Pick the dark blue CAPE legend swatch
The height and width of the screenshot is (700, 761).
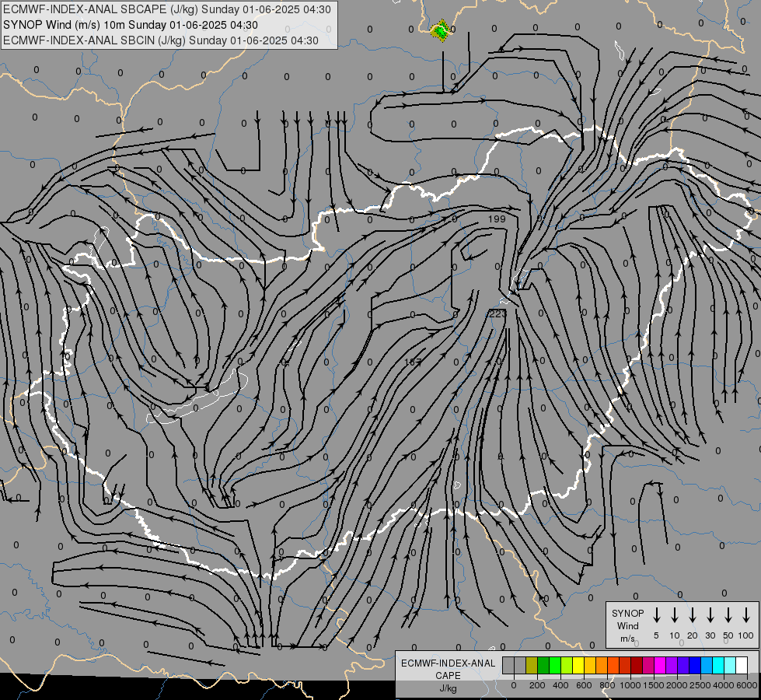point(695,665)
